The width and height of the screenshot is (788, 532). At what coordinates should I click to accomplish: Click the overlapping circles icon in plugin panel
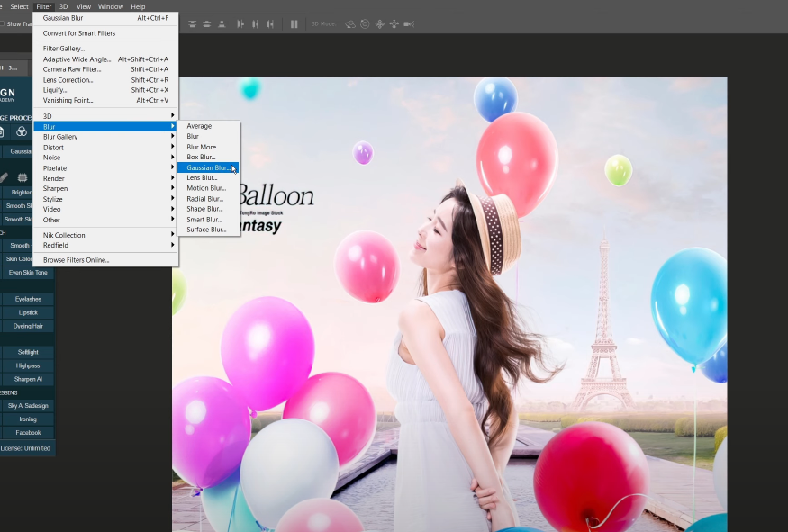click(21, 131)
